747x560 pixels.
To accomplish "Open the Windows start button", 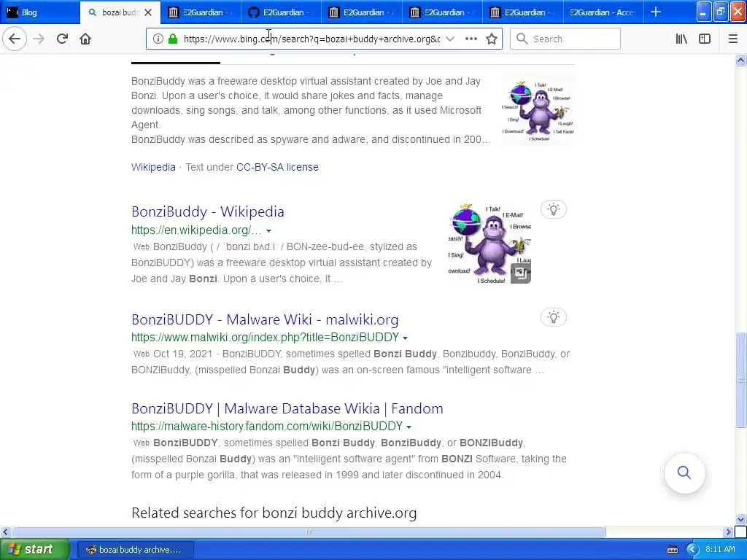I will click(35, 549).
